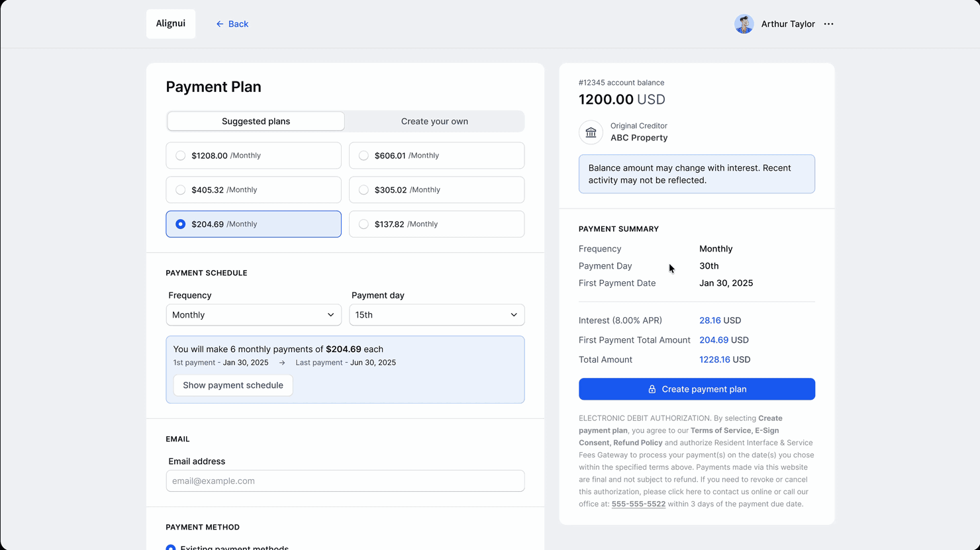Select the $137.82 monthly plan
Viewport: 980px width, 550px height.
coord(436,224)
